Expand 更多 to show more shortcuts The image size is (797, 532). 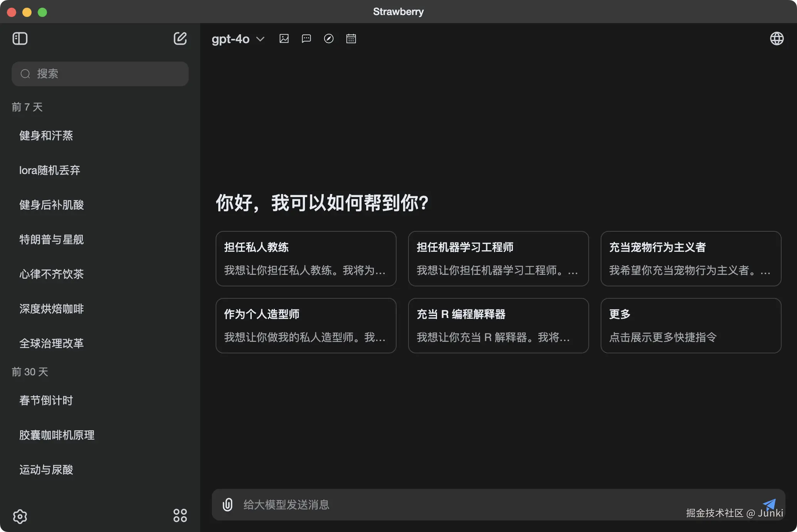click(691, 325)
